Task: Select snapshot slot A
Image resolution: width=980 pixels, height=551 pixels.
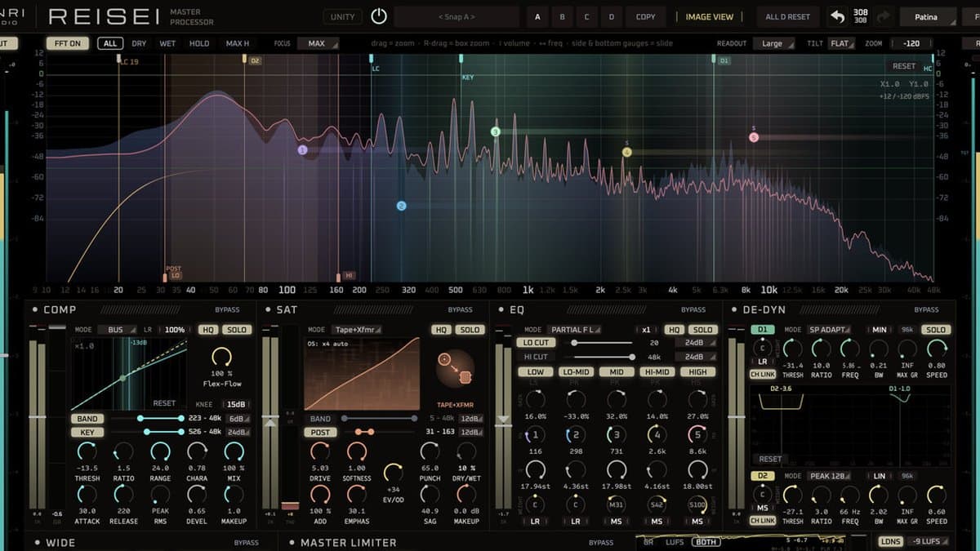Action: click(537, 16)
